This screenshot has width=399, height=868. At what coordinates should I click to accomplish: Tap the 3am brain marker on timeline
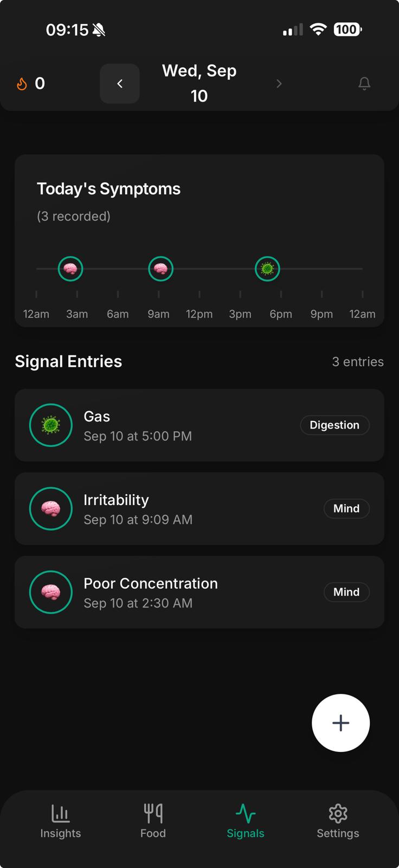[70, 269]
